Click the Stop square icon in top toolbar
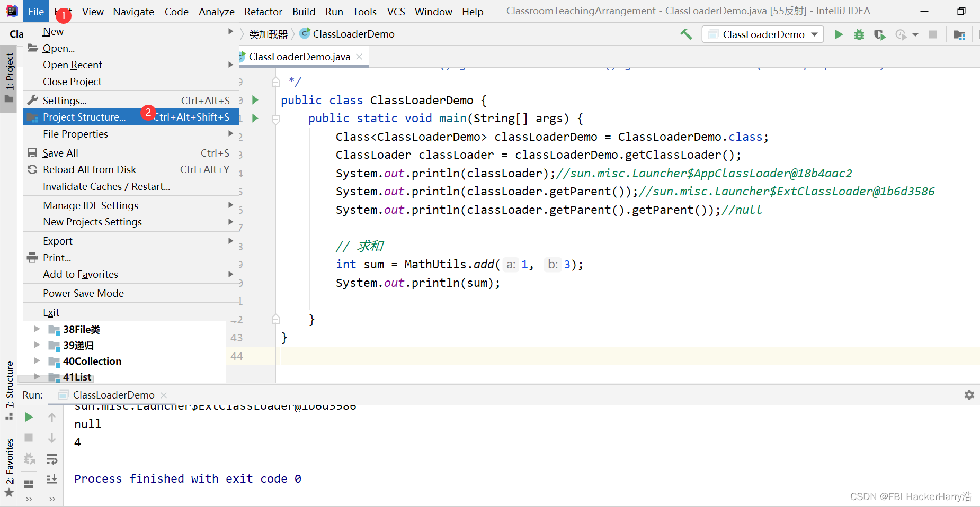 pyautogui.click(x=933, y=34)
